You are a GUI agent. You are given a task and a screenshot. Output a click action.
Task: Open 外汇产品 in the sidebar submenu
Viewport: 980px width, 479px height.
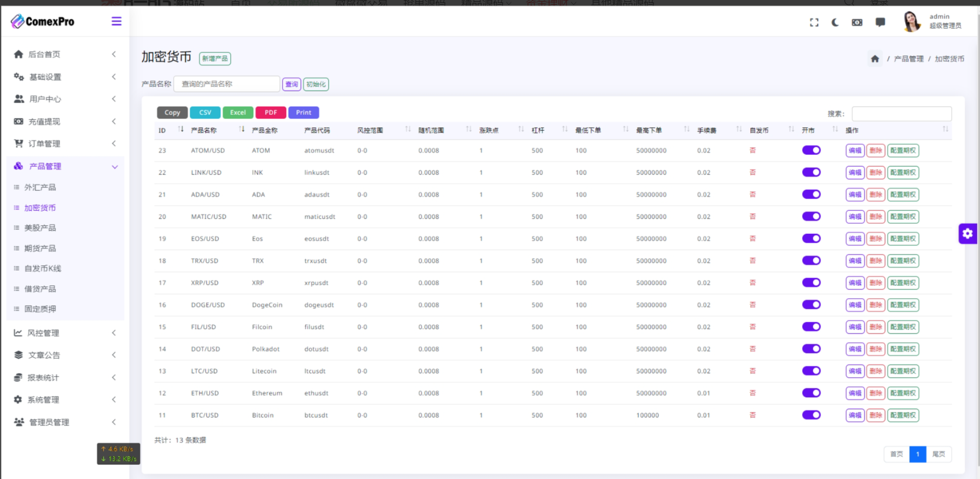click(40, 187)
